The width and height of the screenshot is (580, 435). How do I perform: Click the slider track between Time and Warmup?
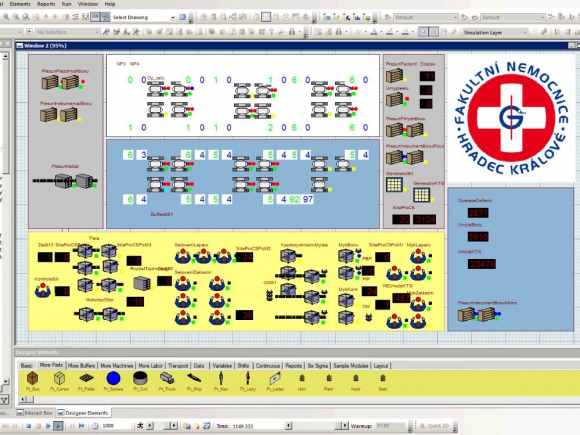pos(318,426)
